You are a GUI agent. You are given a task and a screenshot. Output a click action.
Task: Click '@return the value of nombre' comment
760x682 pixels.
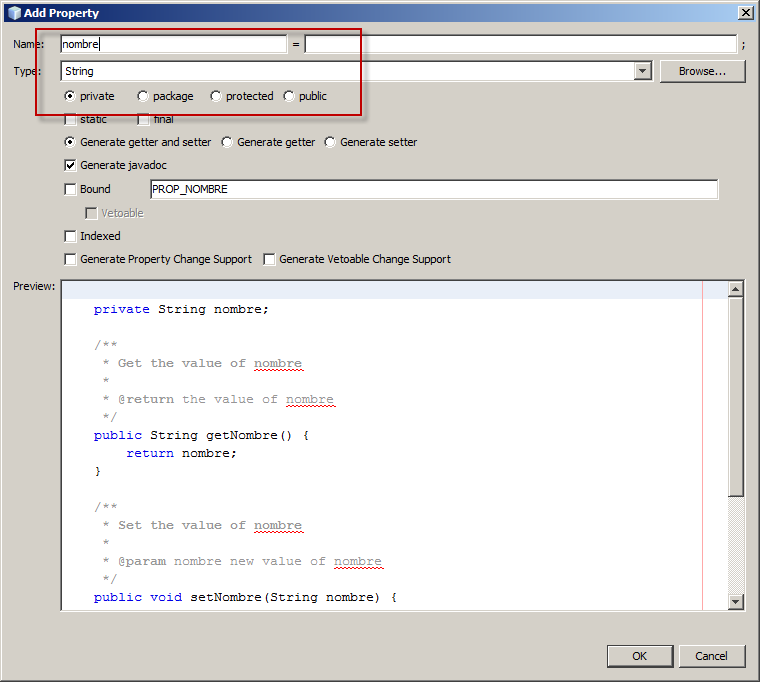[226, 399]
